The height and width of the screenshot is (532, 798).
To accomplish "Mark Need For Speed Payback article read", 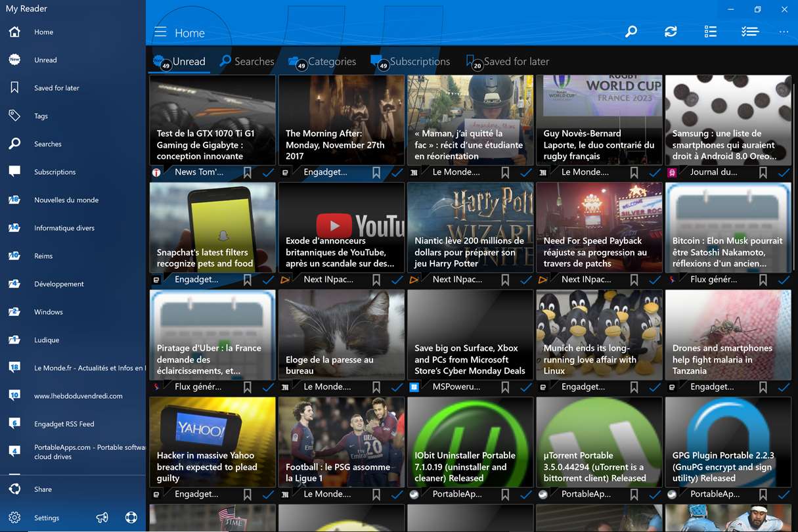I will [x=655, y=280].
